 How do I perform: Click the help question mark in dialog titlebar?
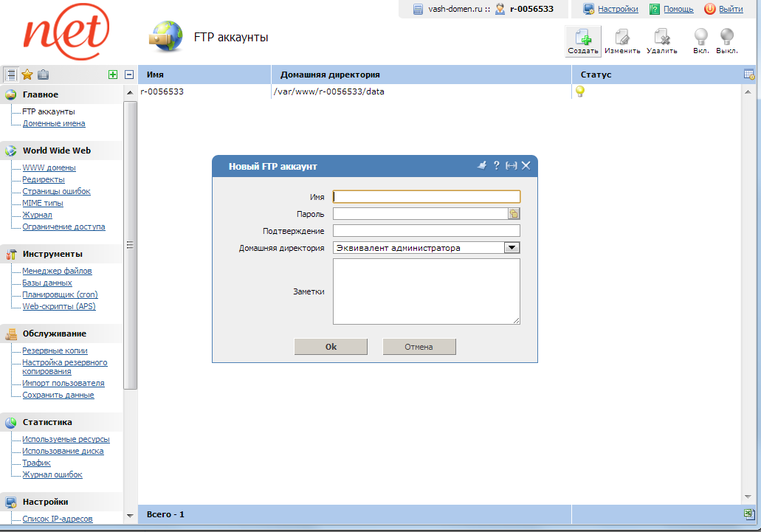(x=497, y=165)
